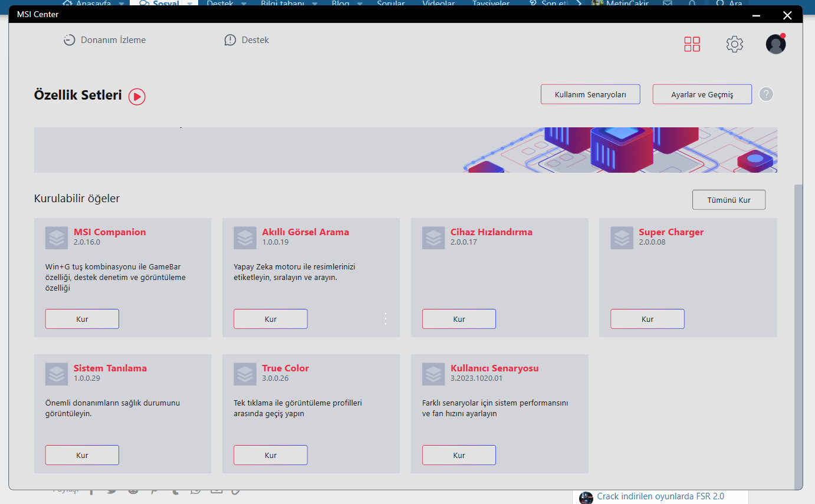
Task: Click the Kurulabilir öğeler heading
Action: click(x=77, y=199)
